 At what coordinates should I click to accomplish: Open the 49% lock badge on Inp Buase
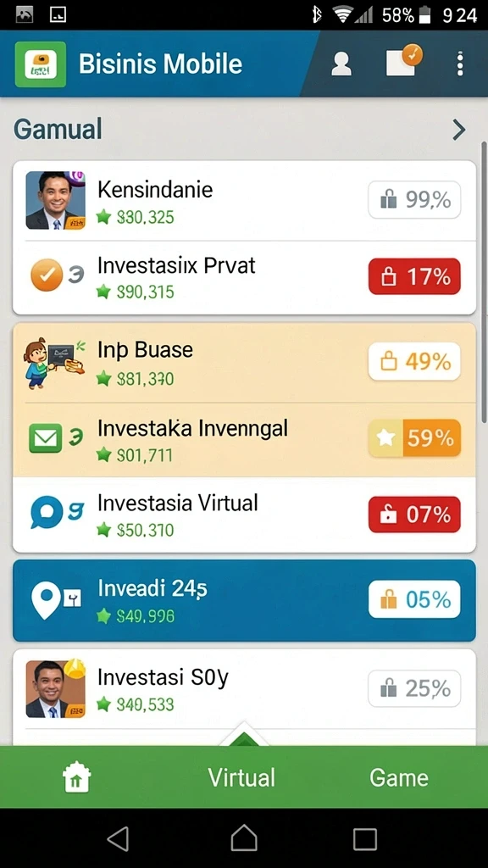pos(414,361)
